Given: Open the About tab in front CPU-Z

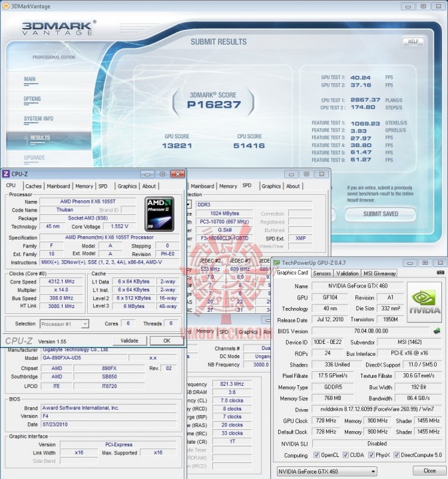Looking at the screenshot, I should (x=149, y=186).
